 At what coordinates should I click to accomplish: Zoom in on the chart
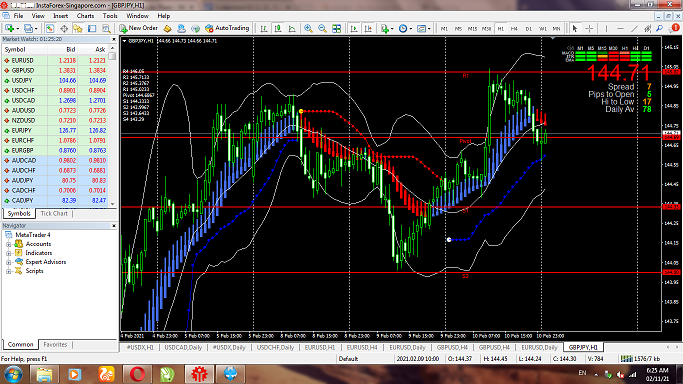coord(308,28)
